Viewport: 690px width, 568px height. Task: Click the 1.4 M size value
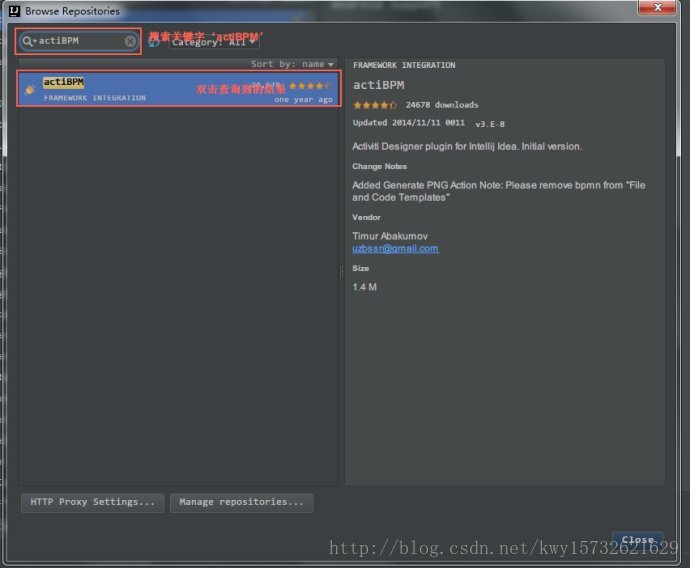(364, 287)
